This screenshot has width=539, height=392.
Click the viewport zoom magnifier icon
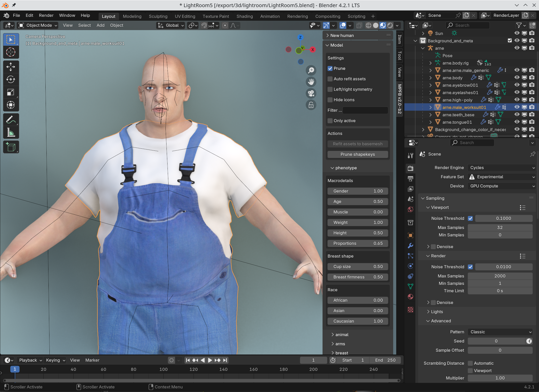[x=311, y=70]
